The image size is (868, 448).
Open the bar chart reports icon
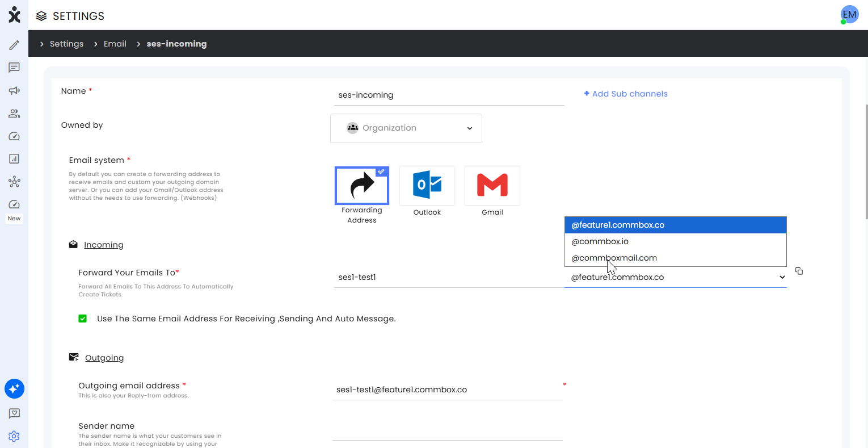[x=14, y=158]
